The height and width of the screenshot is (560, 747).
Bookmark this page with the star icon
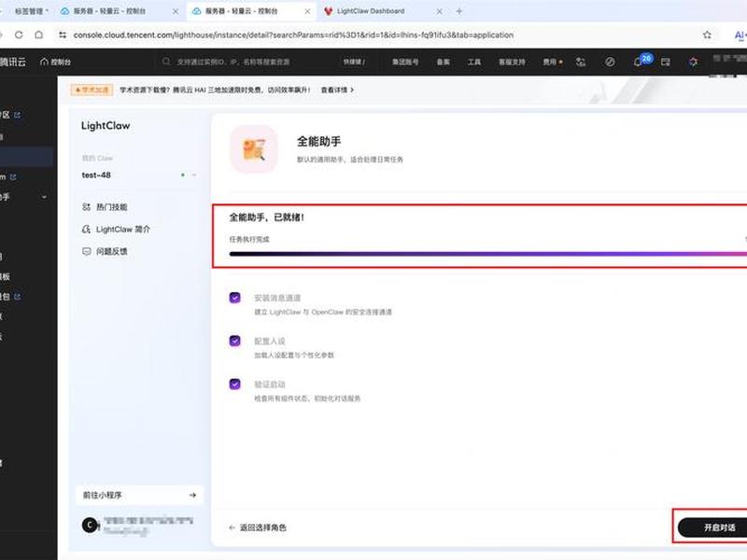707,35
